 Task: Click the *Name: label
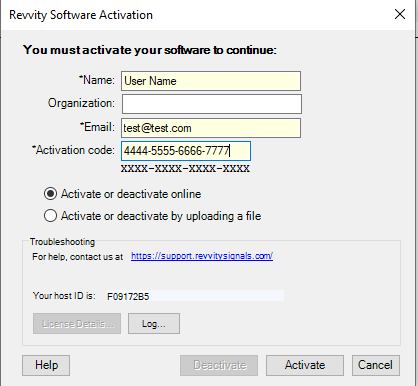(97, 80)
